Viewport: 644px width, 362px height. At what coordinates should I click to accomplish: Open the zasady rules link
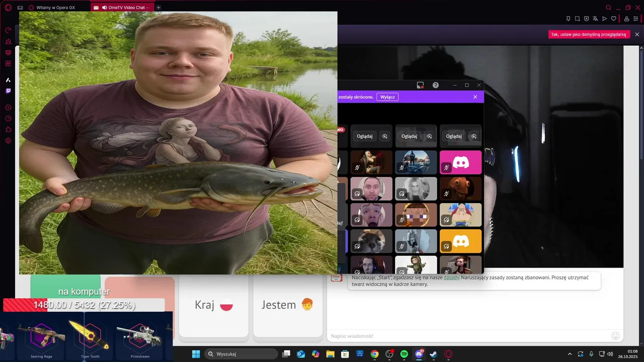(x=451, y=278)
